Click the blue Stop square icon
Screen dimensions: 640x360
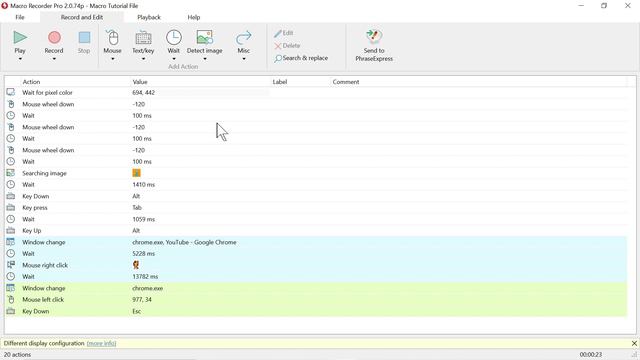coord(84,38)
